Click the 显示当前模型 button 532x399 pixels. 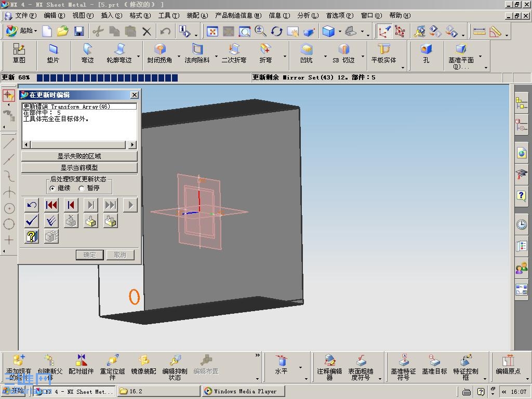(x=79, y=168)
